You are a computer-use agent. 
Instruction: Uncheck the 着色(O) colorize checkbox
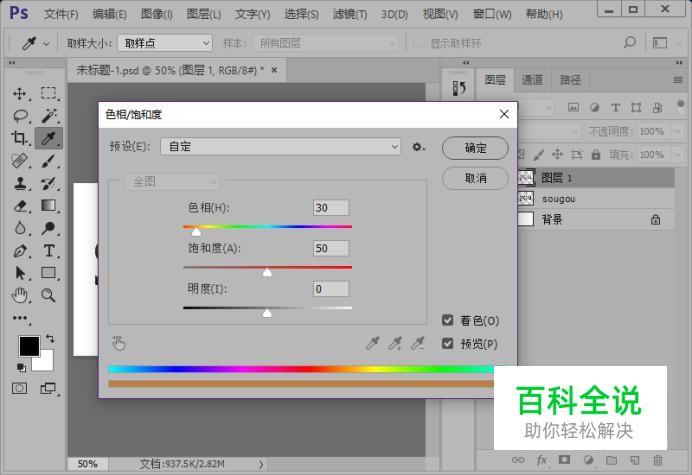coord(448,320)
